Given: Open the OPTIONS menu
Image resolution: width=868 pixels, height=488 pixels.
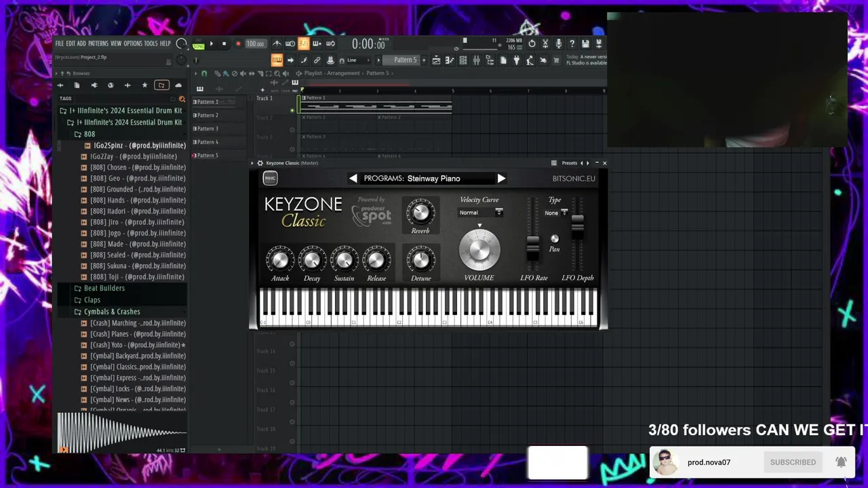Looking at the screenshot, I should pos(133,43).
